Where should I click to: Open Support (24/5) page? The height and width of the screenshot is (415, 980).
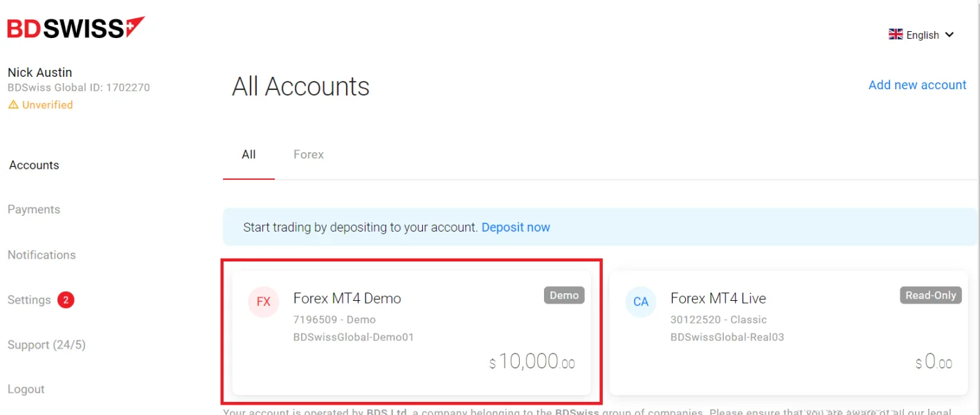46,345
